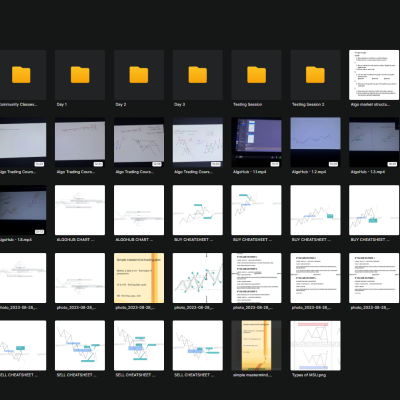Open the Testing Session 2 folder icon
Screen dimensions: 400x400
(x=315, y=75)
